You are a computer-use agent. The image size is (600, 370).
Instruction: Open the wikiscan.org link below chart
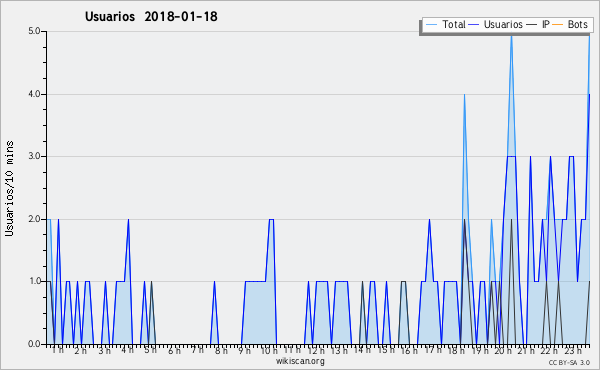click(x=300, y=361)
